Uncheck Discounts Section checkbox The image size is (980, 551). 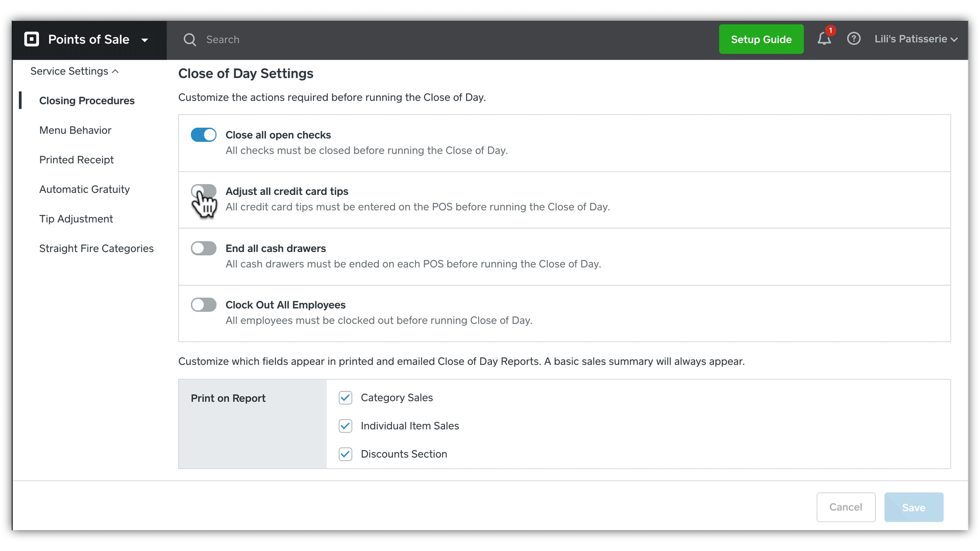pyautogui.click(x=346, y=454)
